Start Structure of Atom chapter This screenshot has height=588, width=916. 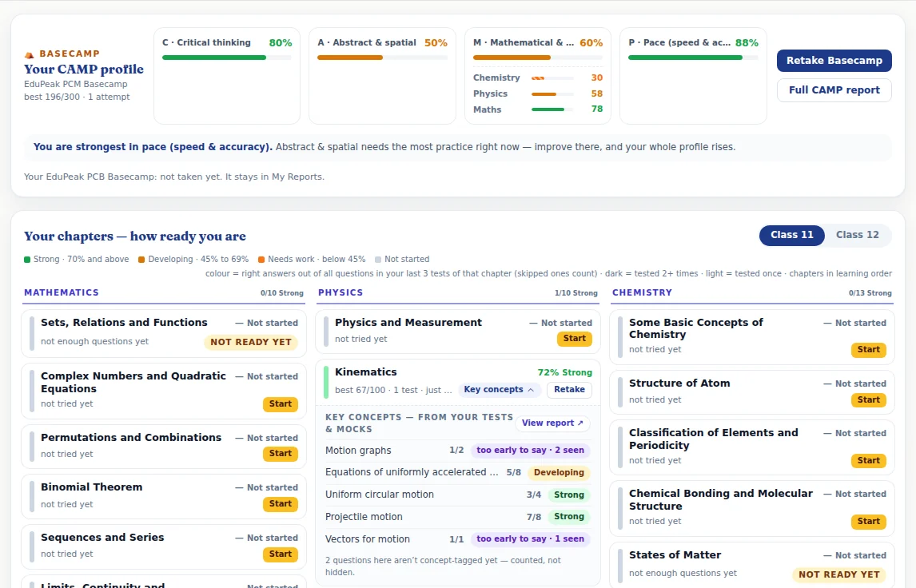[x=869, y=400]
